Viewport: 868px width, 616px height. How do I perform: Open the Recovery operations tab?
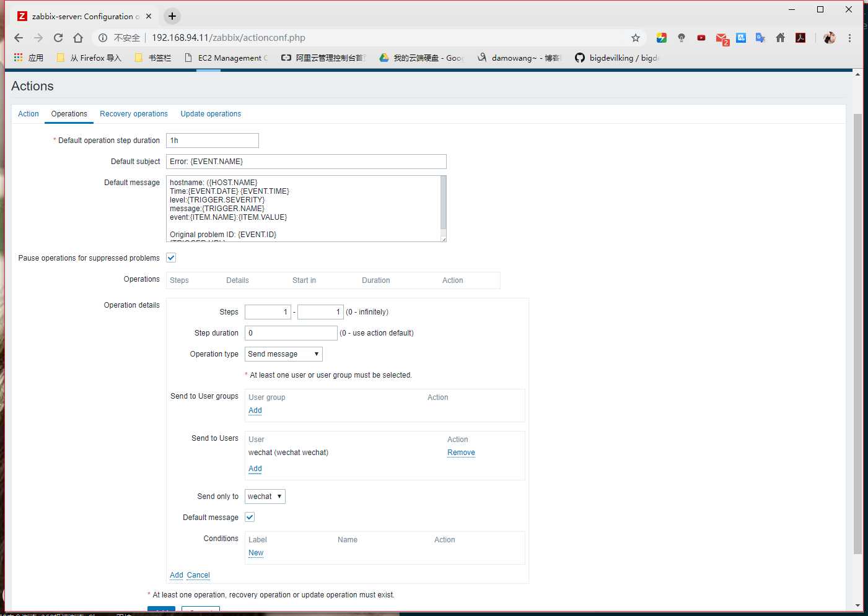pos(134,114)
